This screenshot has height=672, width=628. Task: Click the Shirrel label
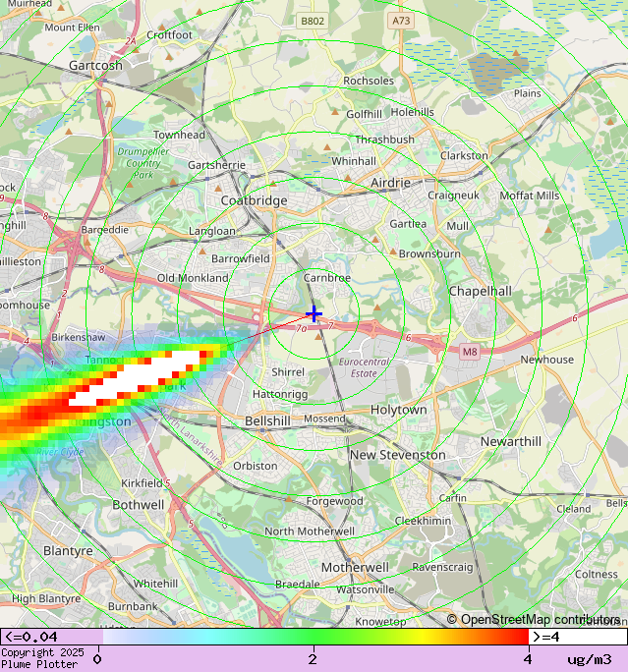288,372
